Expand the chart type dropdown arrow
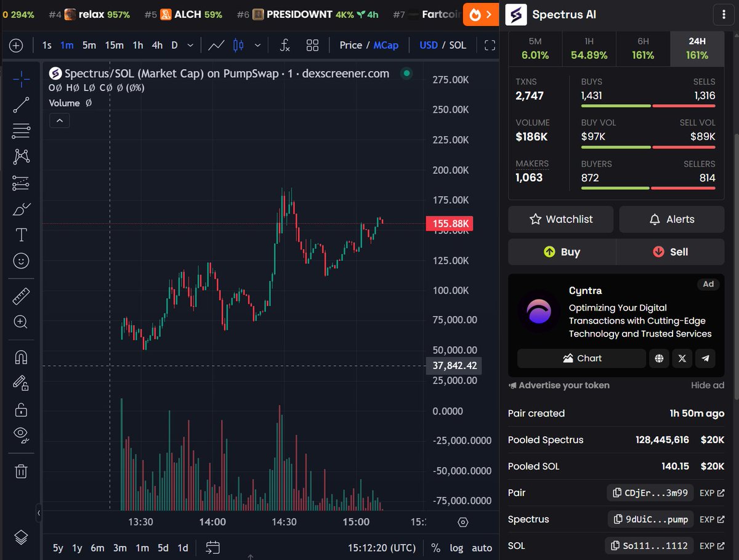The height and width of the screenshot is (560, 739). point(257,45)
